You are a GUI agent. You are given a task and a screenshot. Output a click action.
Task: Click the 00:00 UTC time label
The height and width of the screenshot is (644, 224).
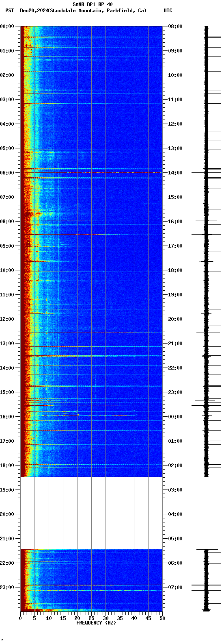coord(175,417)
